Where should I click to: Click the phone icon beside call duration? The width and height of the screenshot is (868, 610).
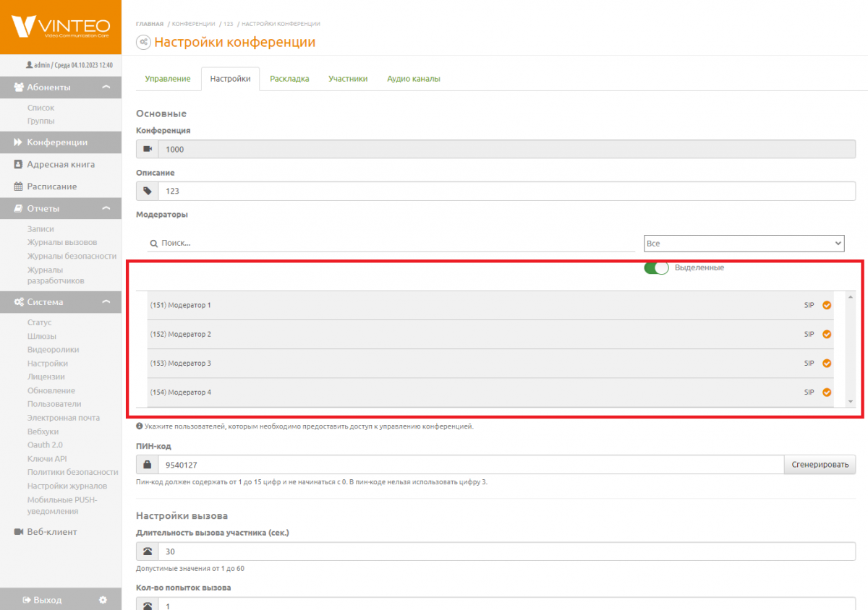click(x=148, y=551)
